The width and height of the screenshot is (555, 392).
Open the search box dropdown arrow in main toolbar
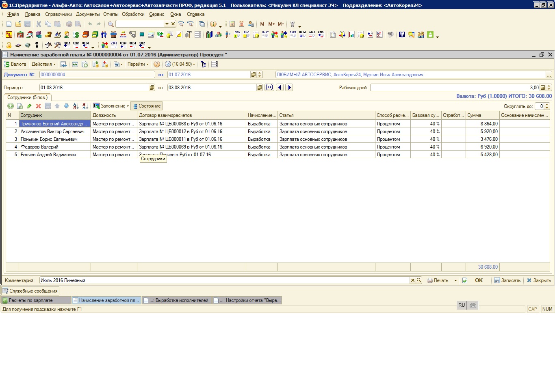click(167, 24)
